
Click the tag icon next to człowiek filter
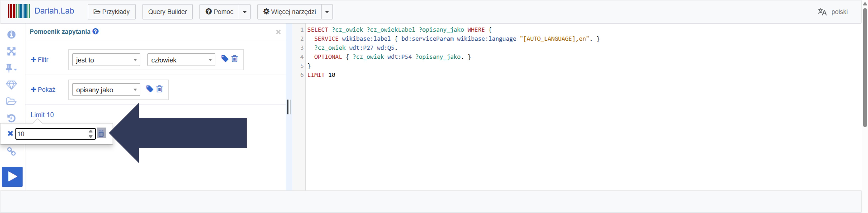point(225,59)
